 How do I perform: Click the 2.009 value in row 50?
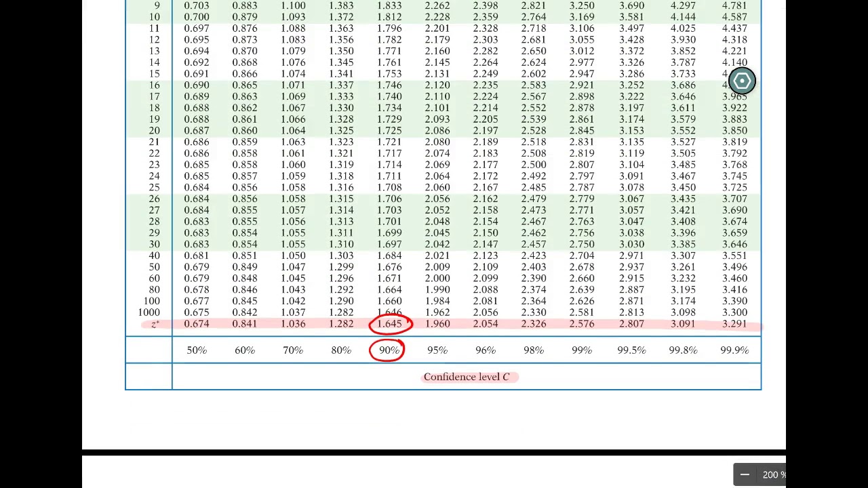437,267
